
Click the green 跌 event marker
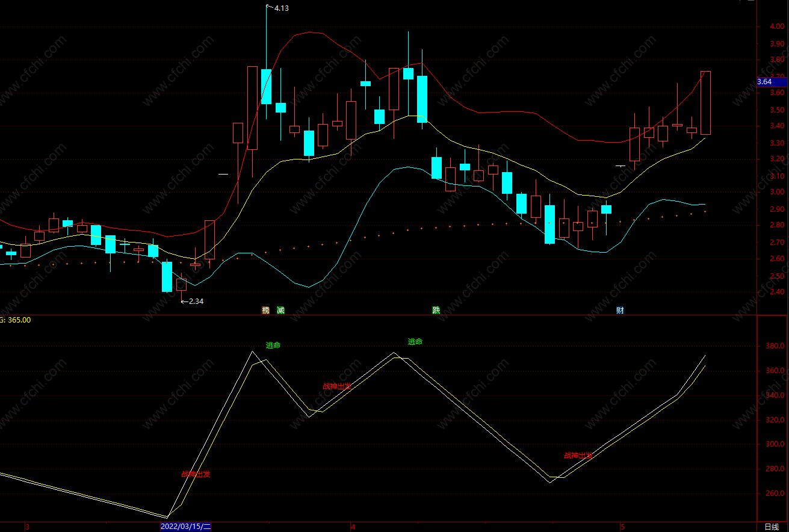(436, 311)
